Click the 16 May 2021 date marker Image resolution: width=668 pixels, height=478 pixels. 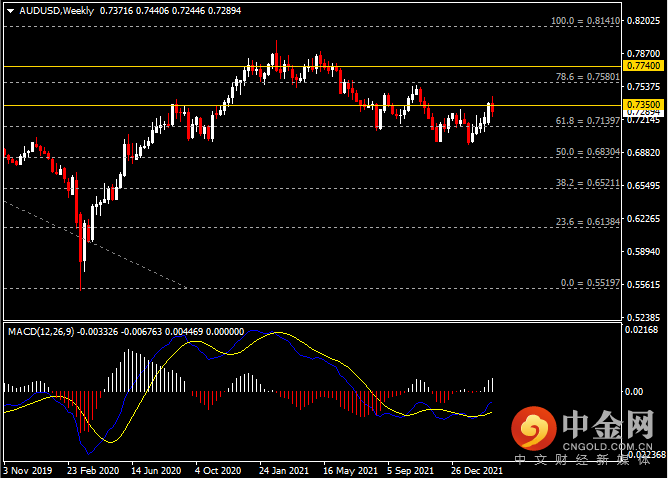point(350,471)
